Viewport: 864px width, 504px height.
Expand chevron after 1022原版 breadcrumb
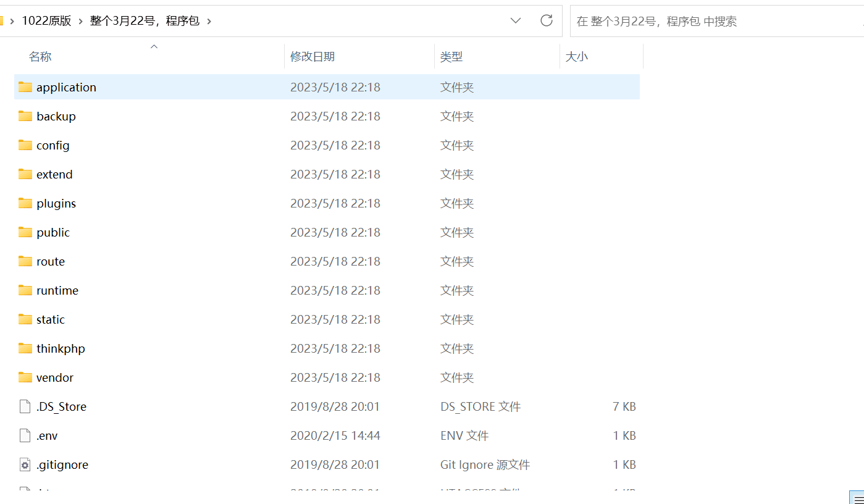tap(80, 21)
